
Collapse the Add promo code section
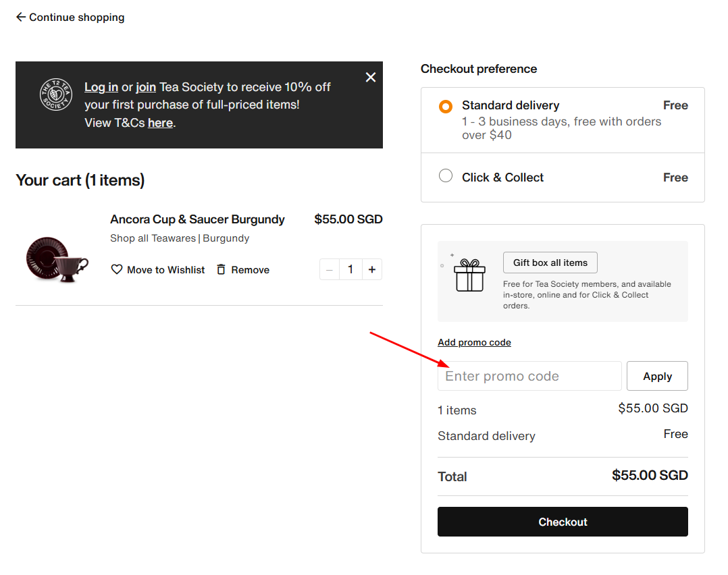tap(474, 343)
